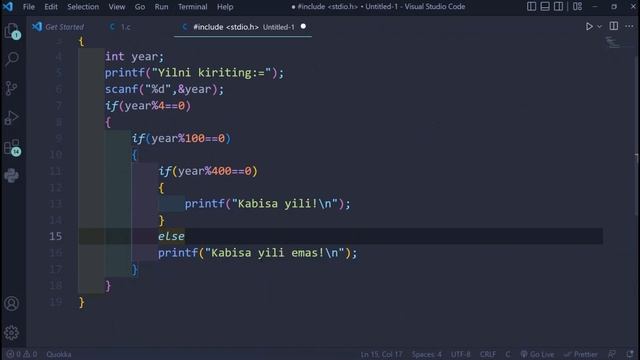640x360 pixels.
Task: Click on if(year%400==0) statement
Action: click(208, 171)
